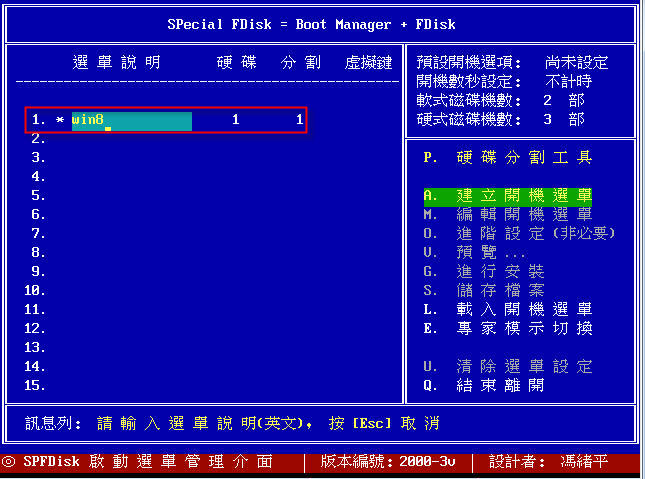645x479 pixels.
Task: Select boot menu slot 15.
Action: [35, 385]
